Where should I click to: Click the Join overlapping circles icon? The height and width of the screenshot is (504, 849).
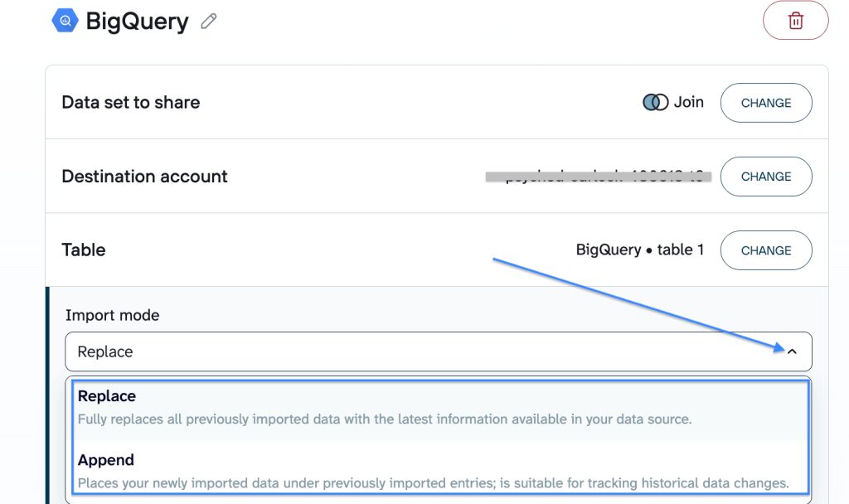pyautogui.click(x=655, y=103)
